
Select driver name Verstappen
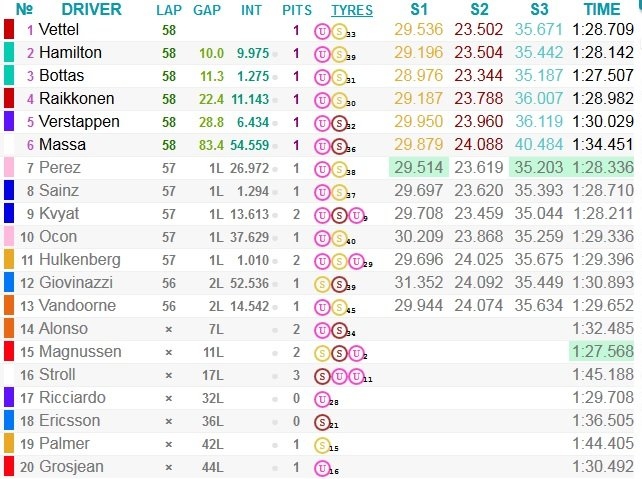pos(79,122)
